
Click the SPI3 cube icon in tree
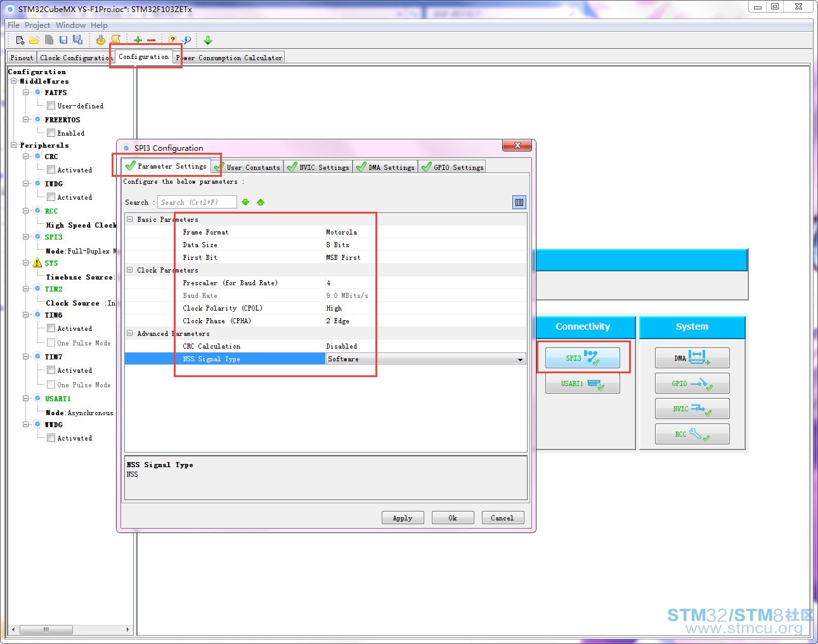(37, 236)
